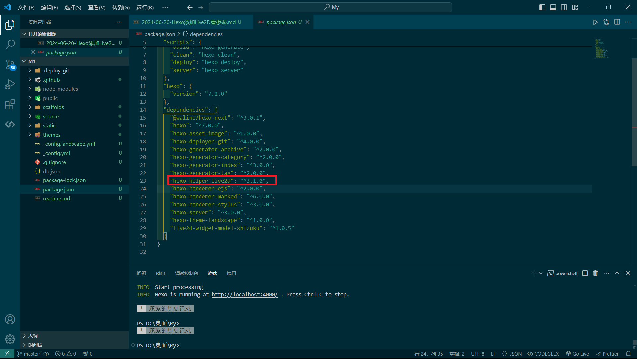Open the Search view in activity bar
Viewport: 644px width, 359px height.
10,44
